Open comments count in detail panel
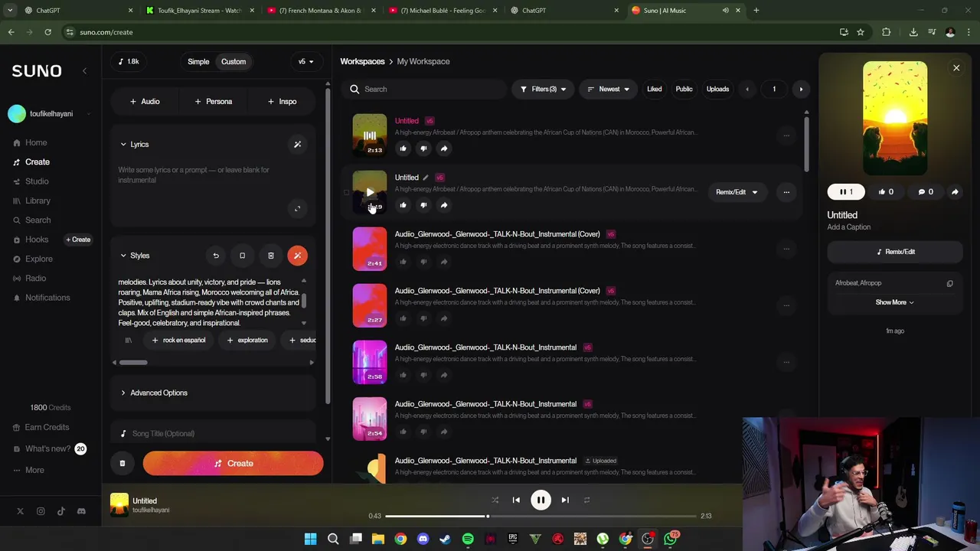 pos(926,192)
